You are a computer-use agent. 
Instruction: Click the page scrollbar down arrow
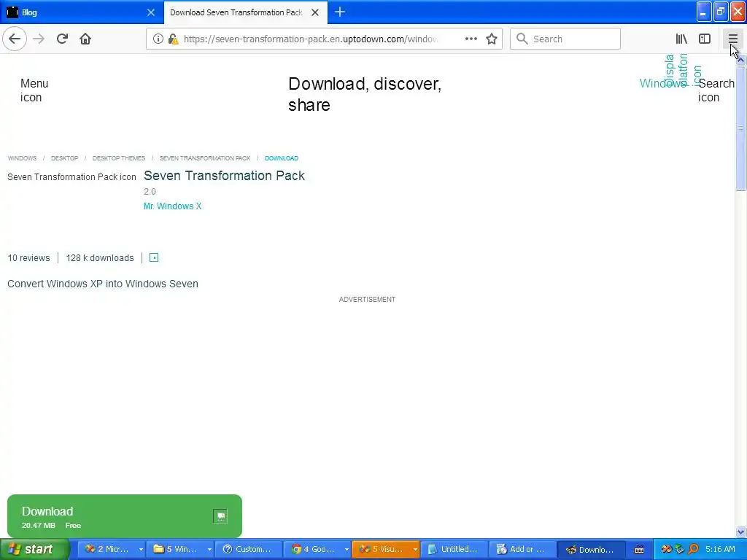(740, 532)
